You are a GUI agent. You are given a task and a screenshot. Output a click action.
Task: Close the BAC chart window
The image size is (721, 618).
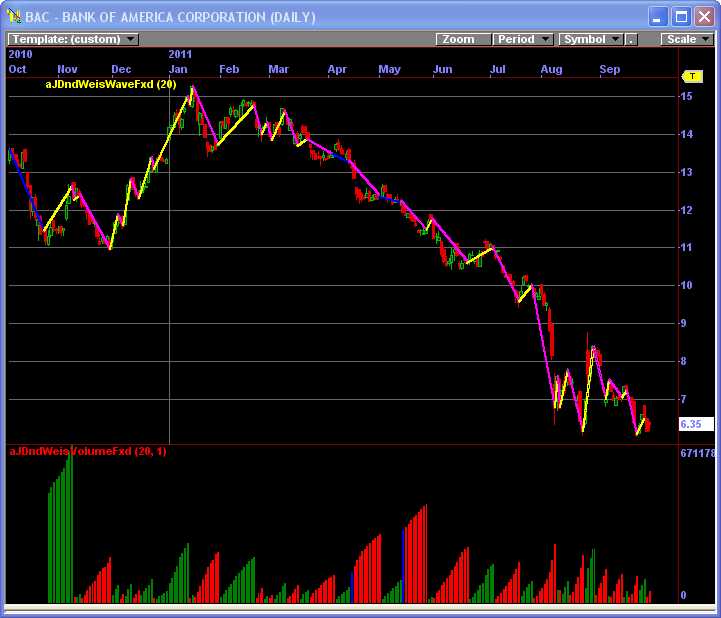click(704, 17)
